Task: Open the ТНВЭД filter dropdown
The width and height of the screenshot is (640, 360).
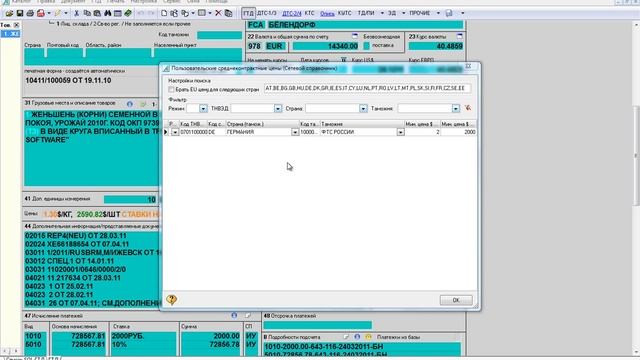Action: [x=278, y=109]
